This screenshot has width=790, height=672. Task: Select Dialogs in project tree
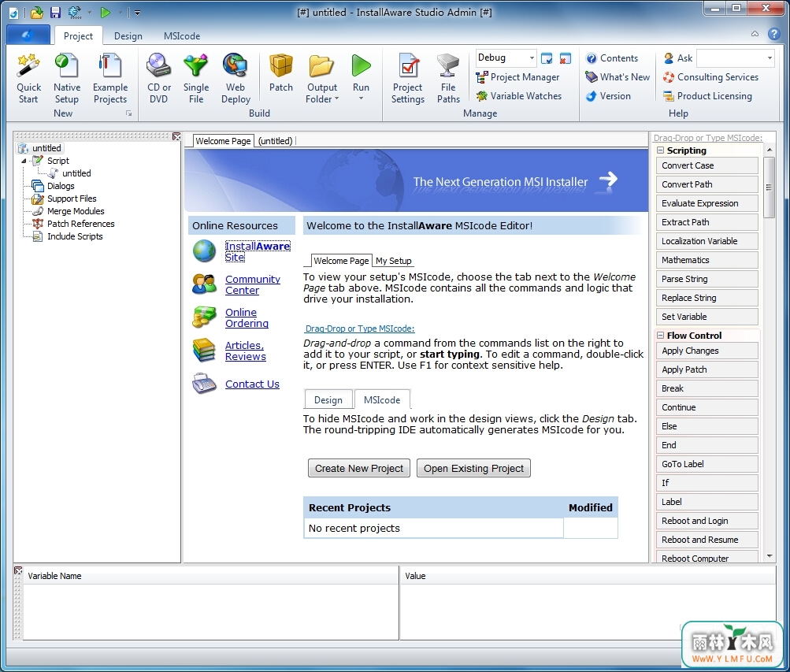pyautogui.click(x=61, y=186)
